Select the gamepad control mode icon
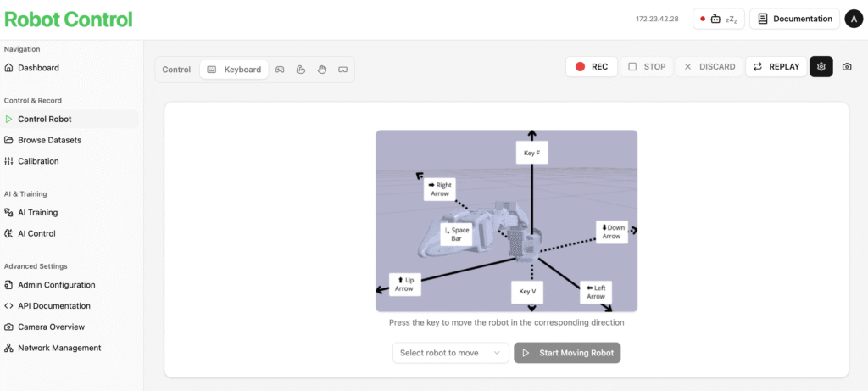868x391 pixels. click(x=280, y=70)
